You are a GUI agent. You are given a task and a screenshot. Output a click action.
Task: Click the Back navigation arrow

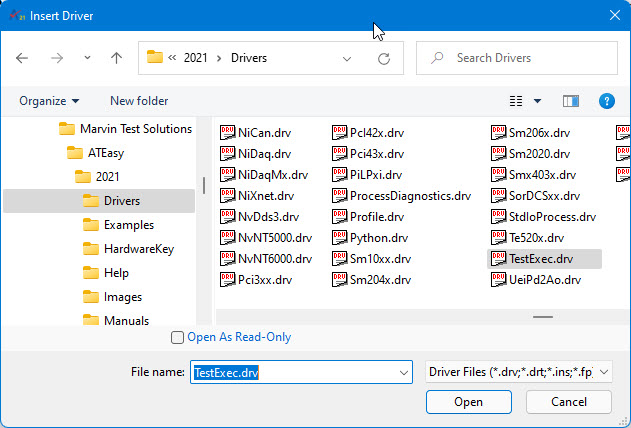click(x=22, y=58)
